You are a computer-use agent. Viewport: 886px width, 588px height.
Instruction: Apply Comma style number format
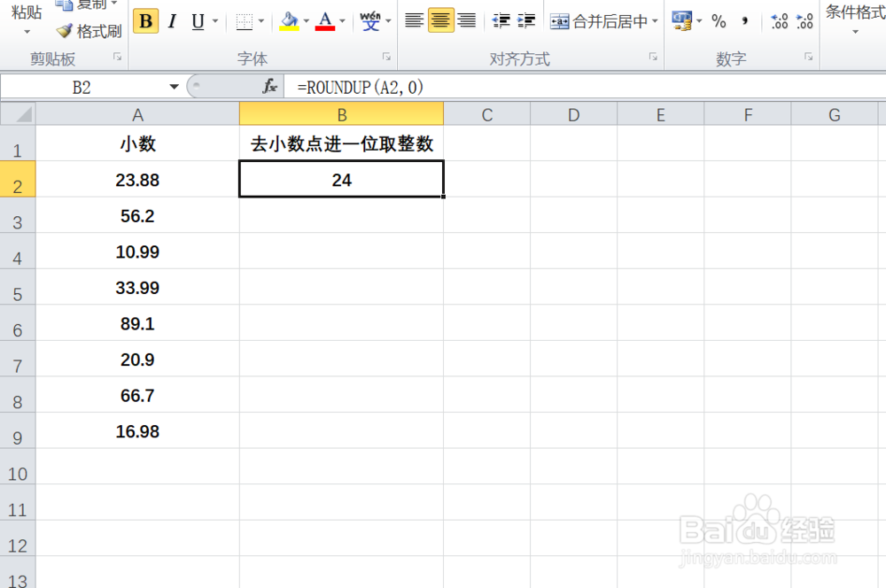[742, 20]
